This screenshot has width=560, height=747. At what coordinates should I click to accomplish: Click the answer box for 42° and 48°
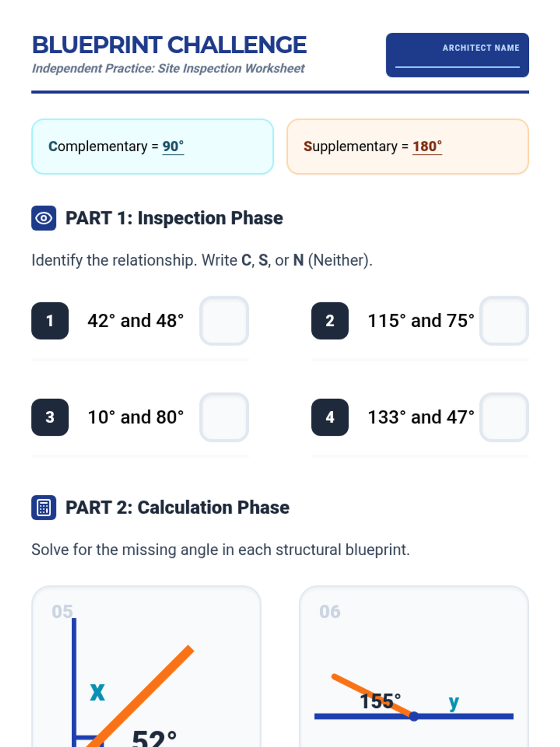(x=224, y=321)
